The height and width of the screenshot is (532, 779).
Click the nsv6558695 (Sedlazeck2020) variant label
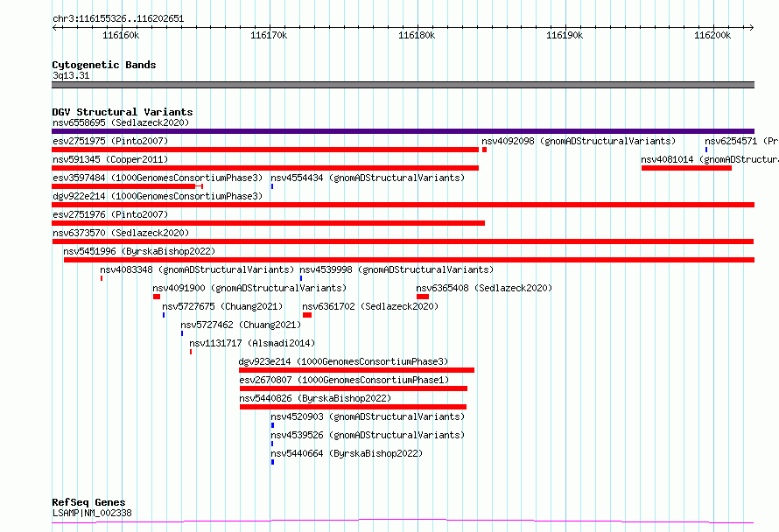(121, 122)
